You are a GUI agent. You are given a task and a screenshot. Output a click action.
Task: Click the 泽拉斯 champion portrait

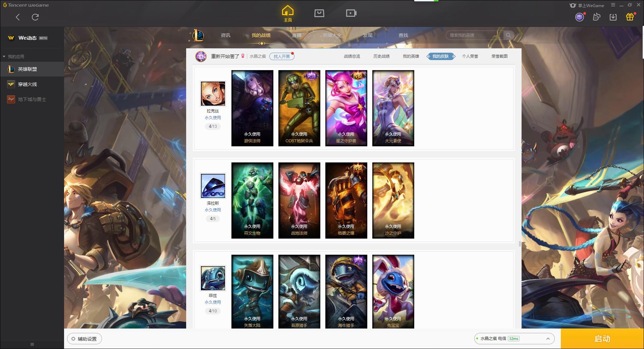[x=213, y=186]
